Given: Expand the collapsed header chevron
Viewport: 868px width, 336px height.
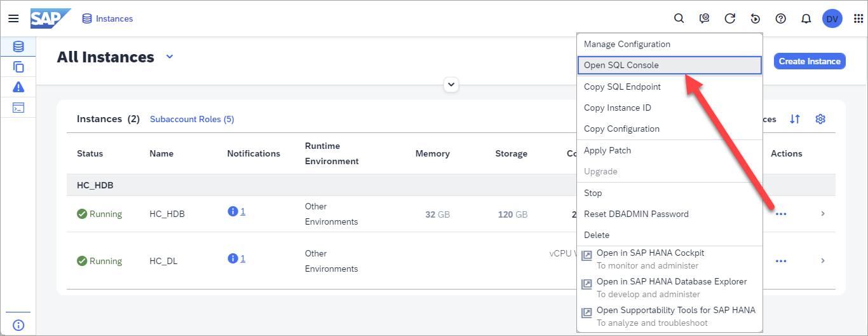Looking at the screenshot, I should [x=451, y=84].
